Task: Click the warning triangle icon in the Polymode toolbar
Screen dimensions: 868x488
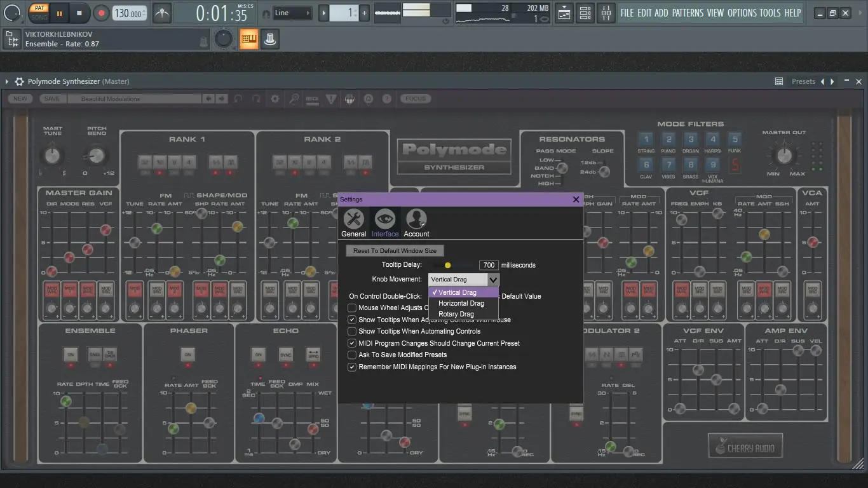Action: coord(330,98)
